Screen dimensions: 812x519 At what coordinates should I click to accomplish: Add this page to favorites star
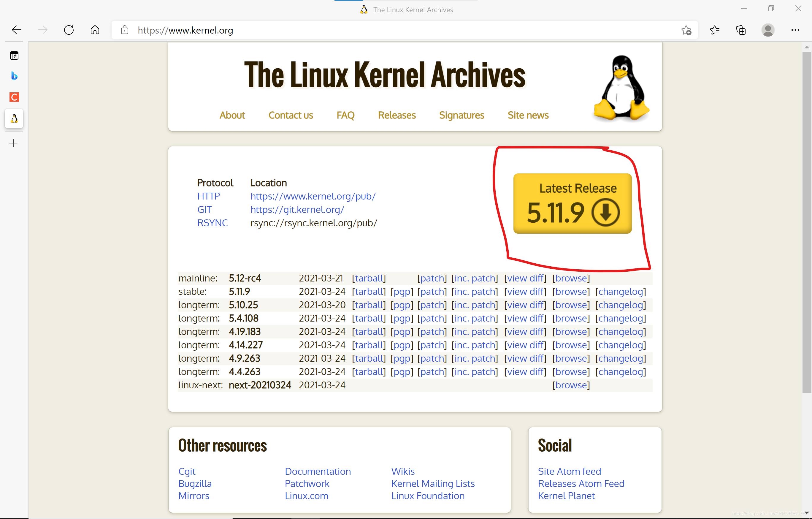point(686,30)
